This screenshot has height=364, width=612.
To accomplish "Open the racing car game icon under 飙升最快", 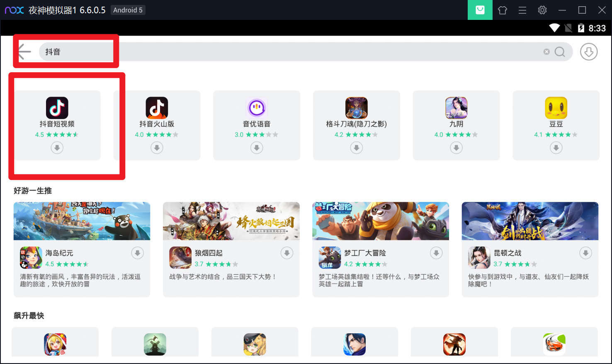I will [x=554, y=345].
